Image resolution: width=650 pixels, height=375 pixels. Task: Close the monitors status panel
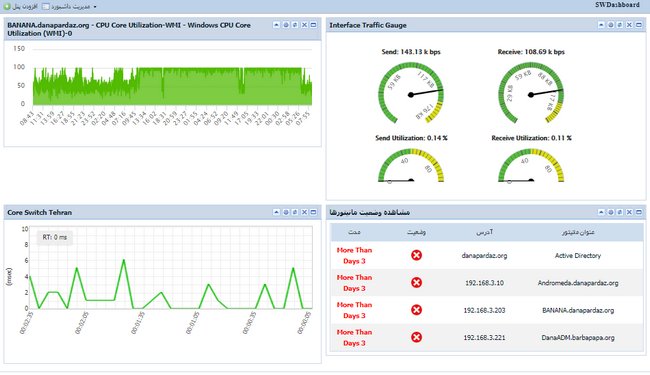tap(629, 212)
